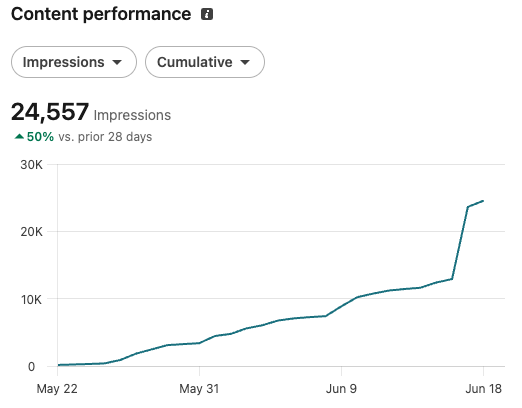Click the 20K y-axis label
The image size is (522, 408).
click(31, 232)
